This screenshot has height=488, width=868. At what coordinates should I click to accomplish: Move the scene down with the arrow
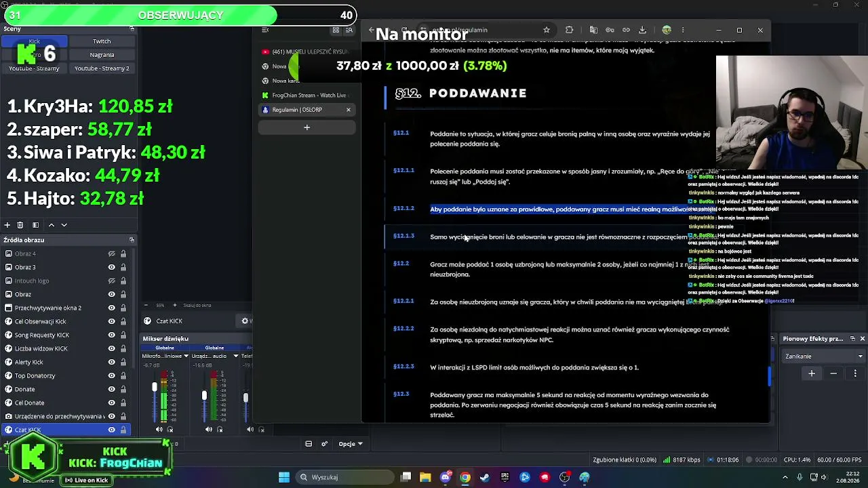point(64,225)
